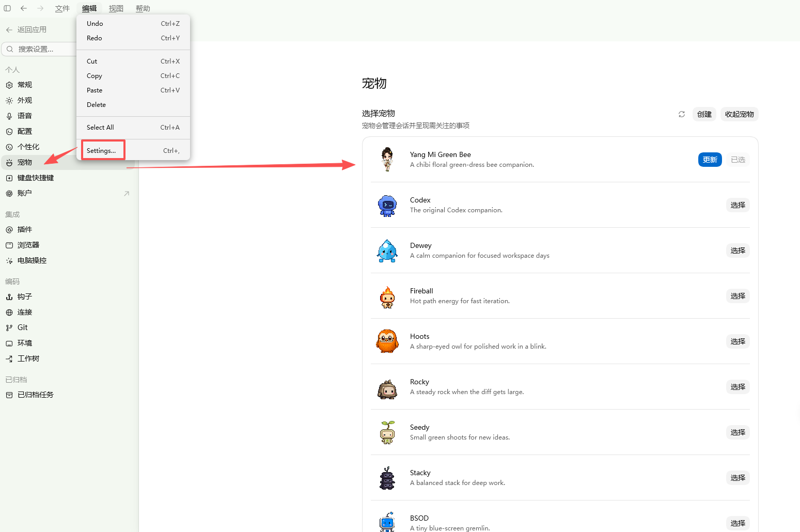Screen dimensions: 800x532
Task: Open the 连接 connections section
Action: pyautogui.click(x=68, y=312)
